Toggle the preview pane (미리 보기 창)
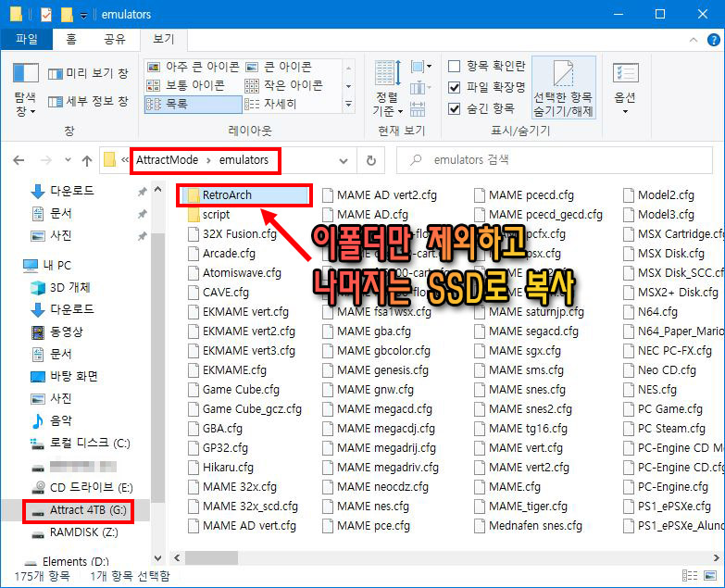725x588 pixels. (x=88, y=73)
